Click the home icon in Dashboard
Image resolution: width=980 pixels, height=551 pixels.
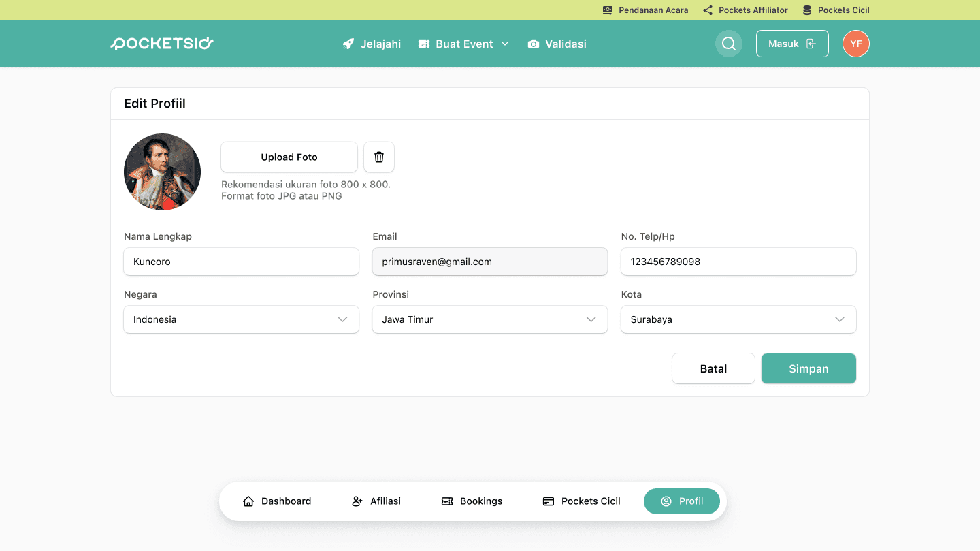click(248, 501)
